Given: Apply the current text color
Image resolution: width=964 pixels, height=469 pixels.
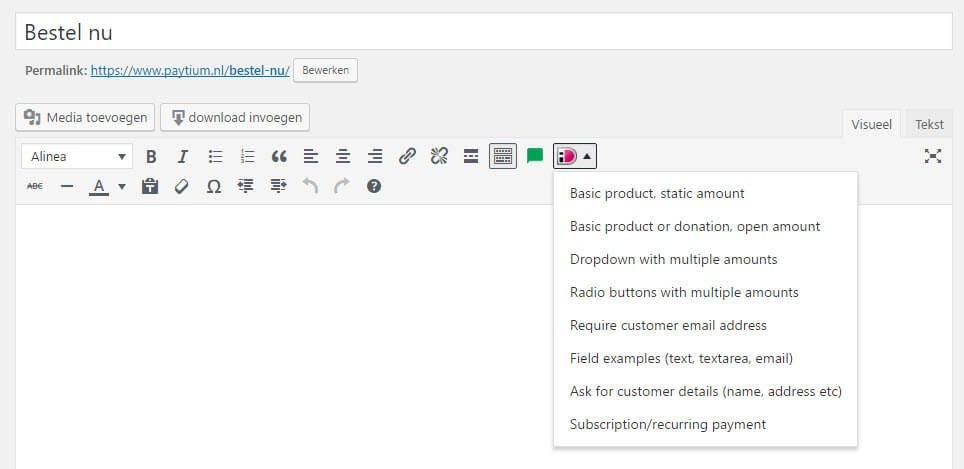Looking at the screenshot, I should (x=98, y=186).
